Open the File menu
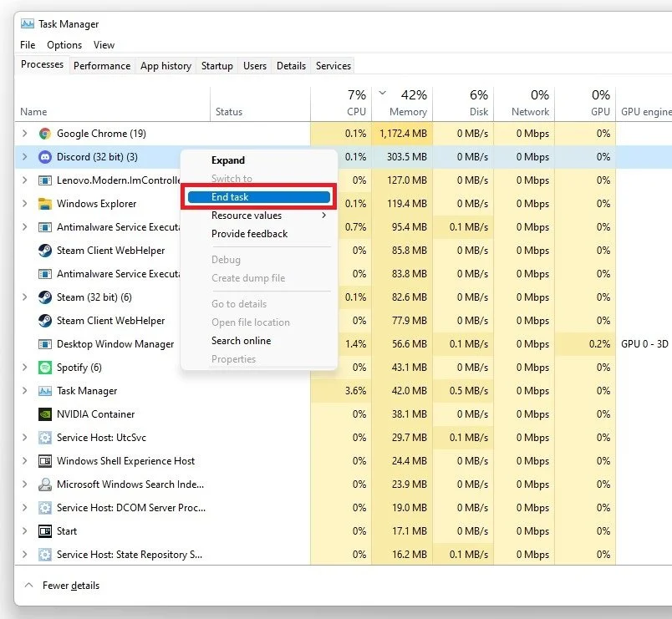The image size is (672, 619). pyautogui.click(x=28, y=45)
